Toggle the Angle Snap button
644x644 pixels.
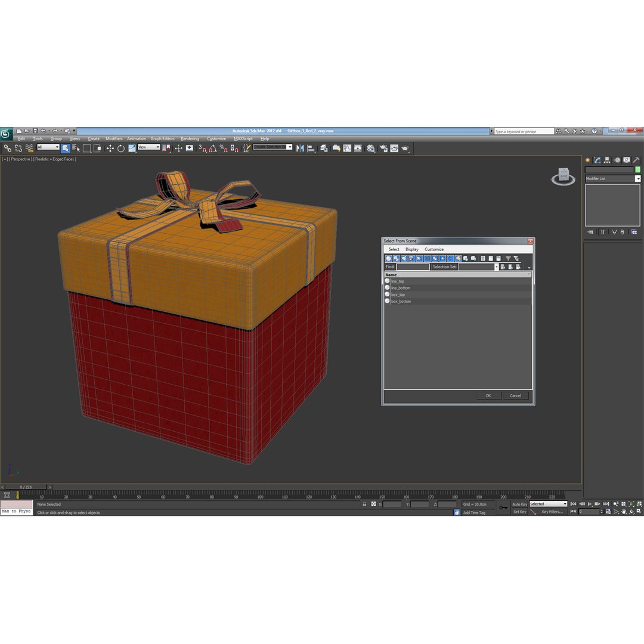coord(213,148)
